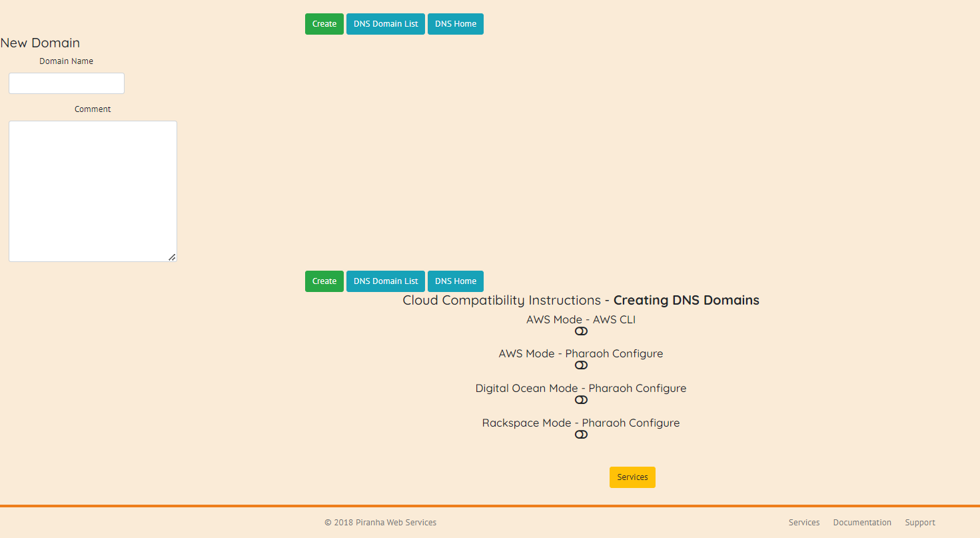Open DNS Domain List from the top bar
This screenshot has width=980, height=538.
pos(386,24)
